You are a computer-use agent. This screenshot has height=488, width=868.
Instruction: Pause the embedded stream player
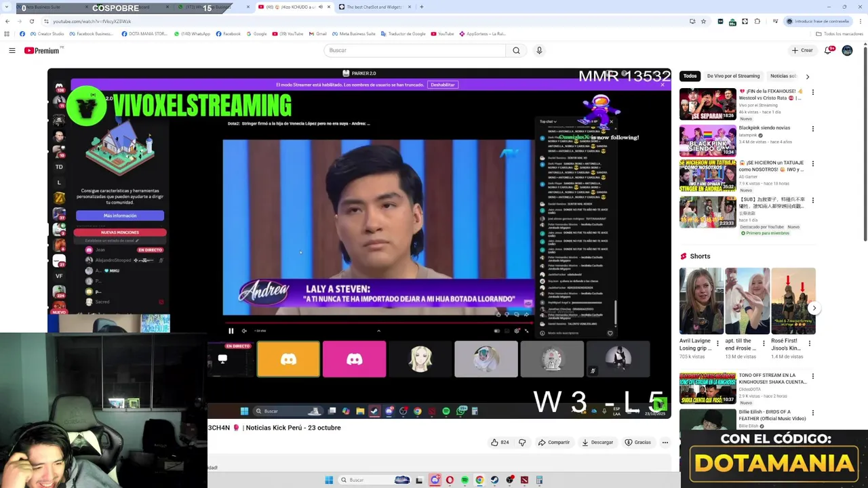pyautogui.click(x=231, y=331)
